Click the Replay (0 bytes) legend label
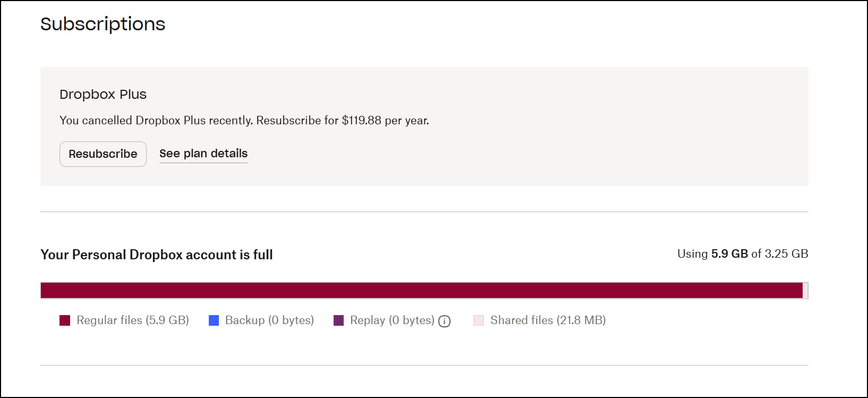Viewport: 868px width, 398px height. (392, 320)
